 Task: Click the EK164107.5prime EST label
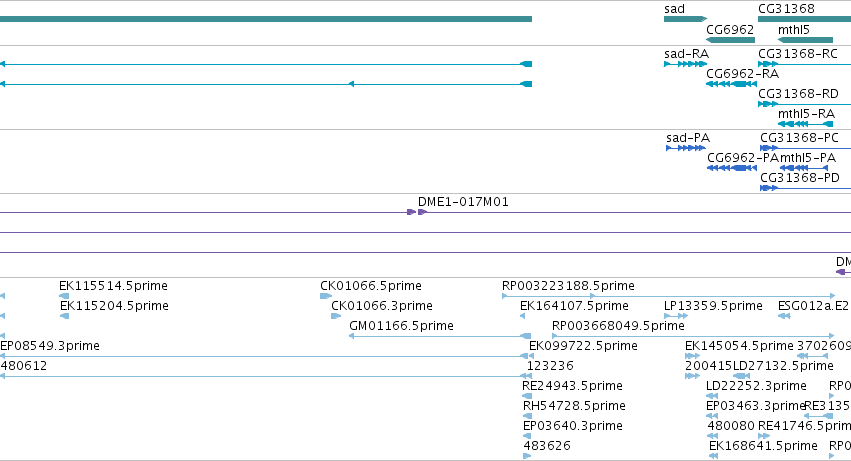coord(574,306)
